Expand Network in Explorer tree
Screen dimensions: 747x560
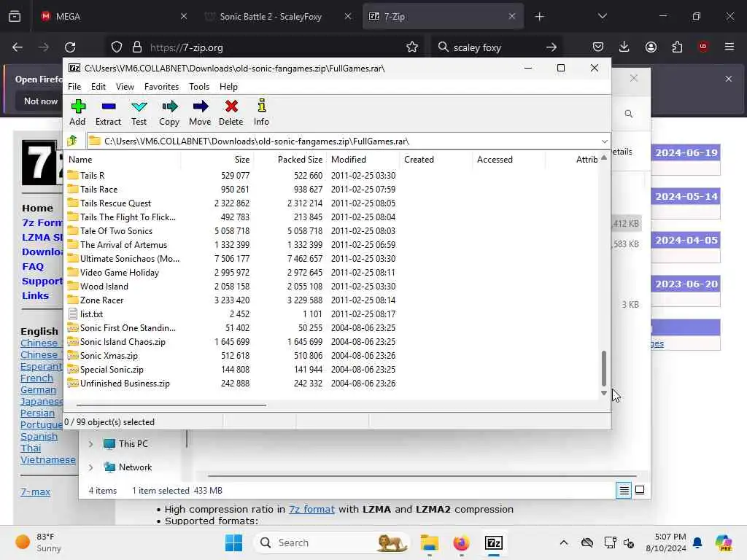[x=90, y=467]
